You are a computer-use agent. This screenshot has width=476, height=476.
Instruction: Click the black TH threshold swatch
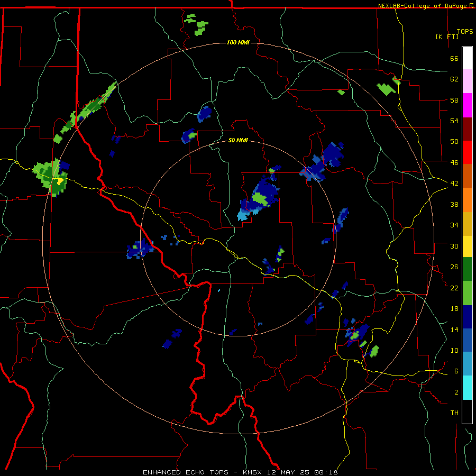click(x=467, y=411)
